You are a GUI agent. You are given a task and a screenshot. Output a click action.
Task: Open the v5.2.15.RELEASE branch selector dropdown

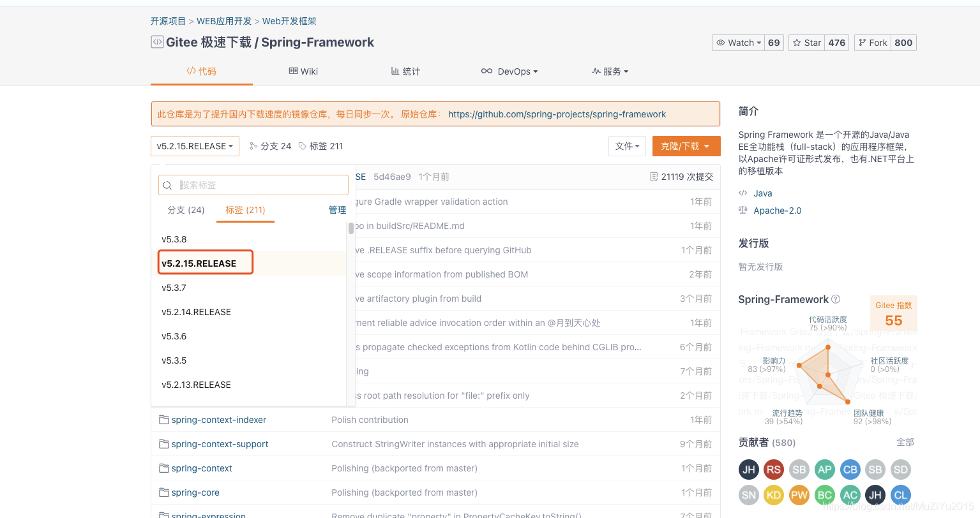point(195,146)
